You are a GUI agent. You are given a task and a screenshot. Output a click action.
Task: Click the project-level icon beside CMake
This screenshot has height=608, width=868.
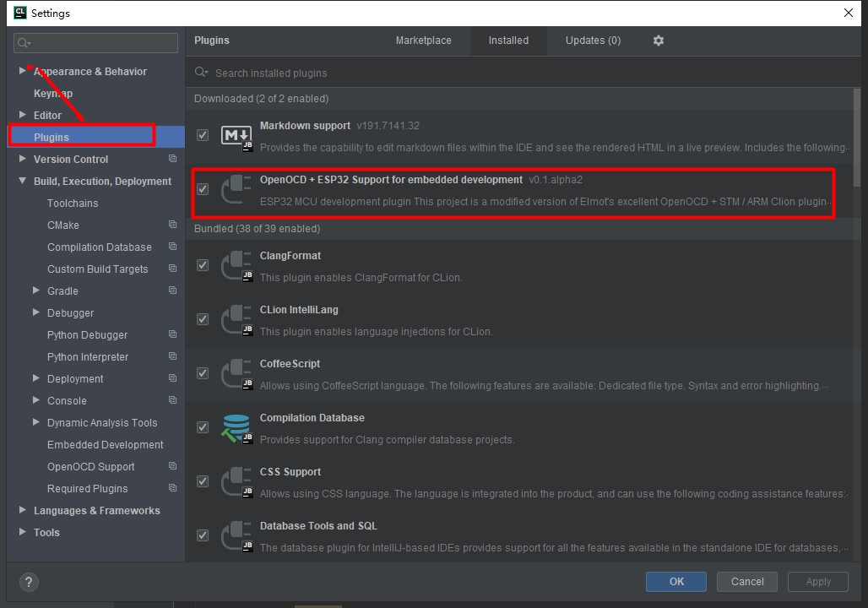coord(173,225)
